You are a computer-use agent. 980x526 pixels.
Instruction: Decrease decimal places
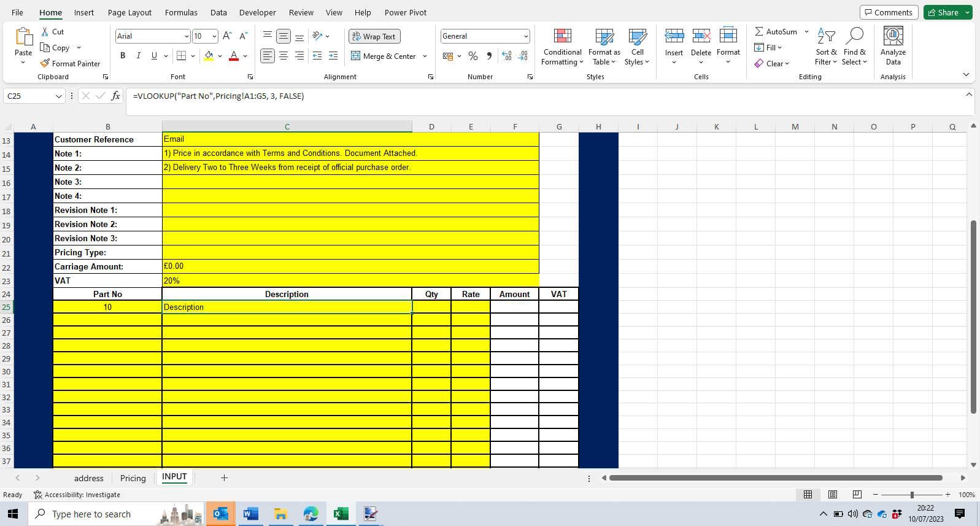pos(523,56)
